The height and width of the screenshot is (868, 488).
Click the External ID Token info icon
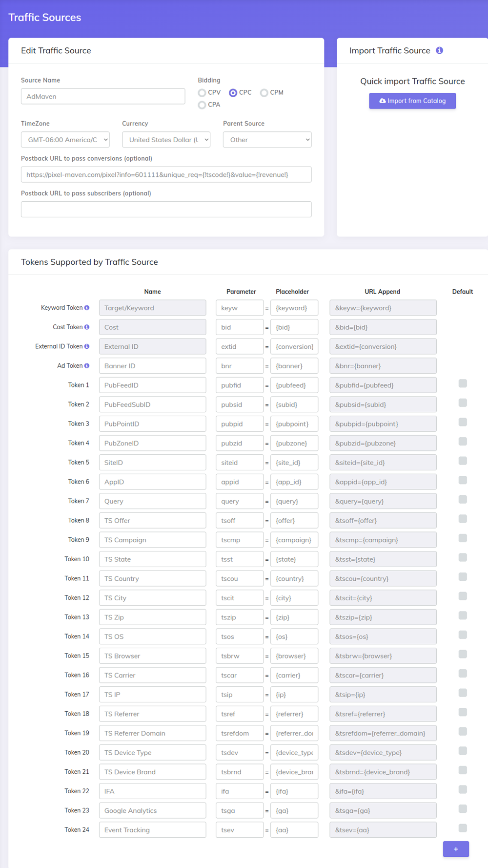click(x=87, y=346)
